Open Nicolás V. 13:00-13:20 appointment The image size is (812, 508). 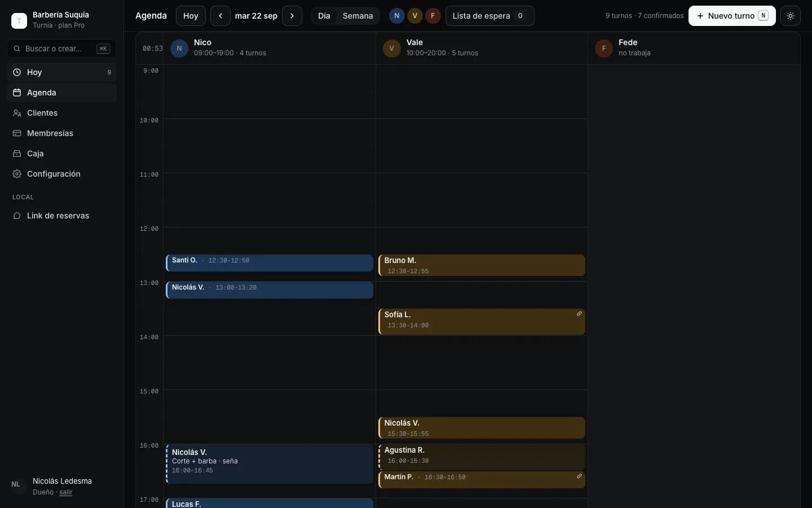[270, 290]
